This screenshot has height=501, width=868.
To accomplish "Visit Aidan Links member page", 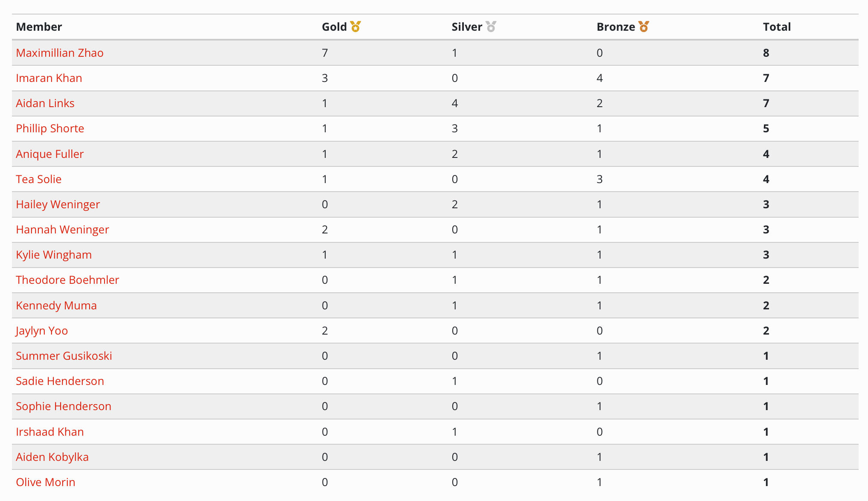I will coord(45,103).
